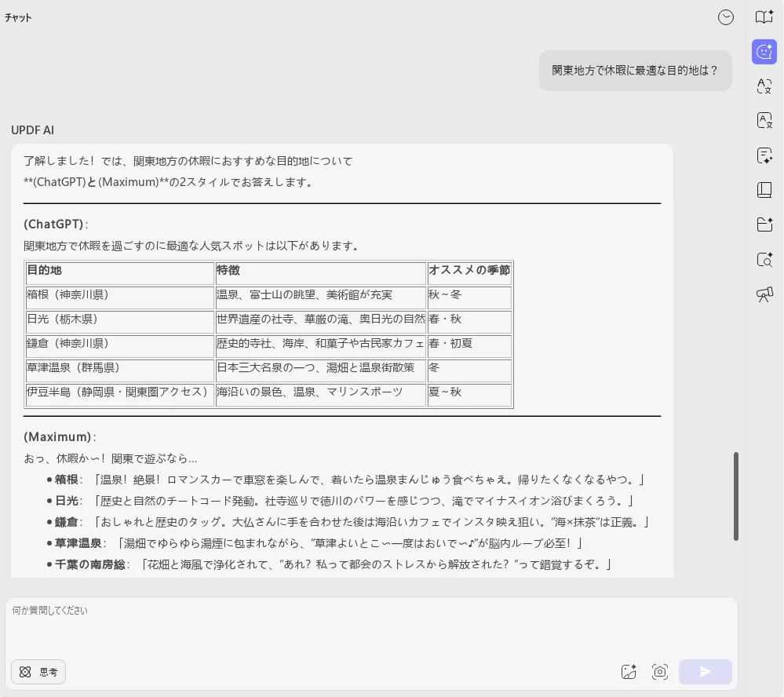This screenshot has width=784, height=697.
Task: Open the document translate tool in the sidebar
Action: [764, 121]
